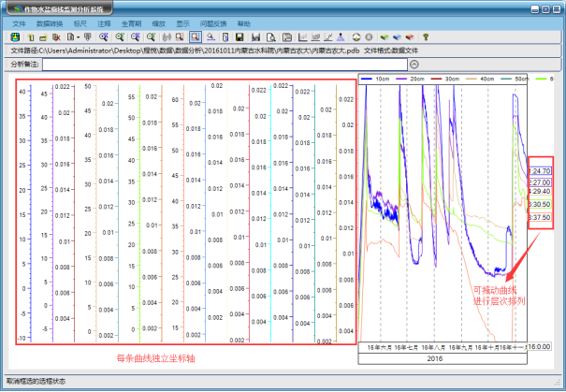The image size is (566, 392).
Task: Open the 生育期 menu
Action: click(131, 23)
